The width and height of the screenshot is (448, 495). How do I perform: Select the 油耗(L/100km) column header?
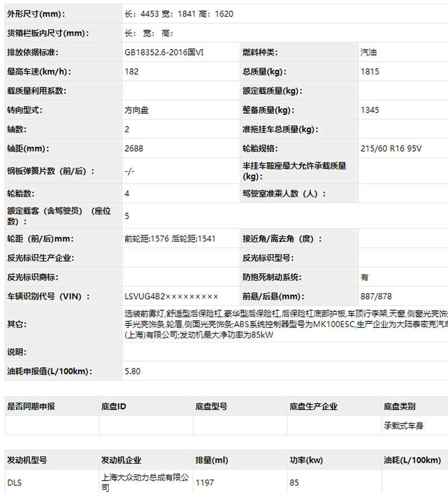tap(412, 460)
